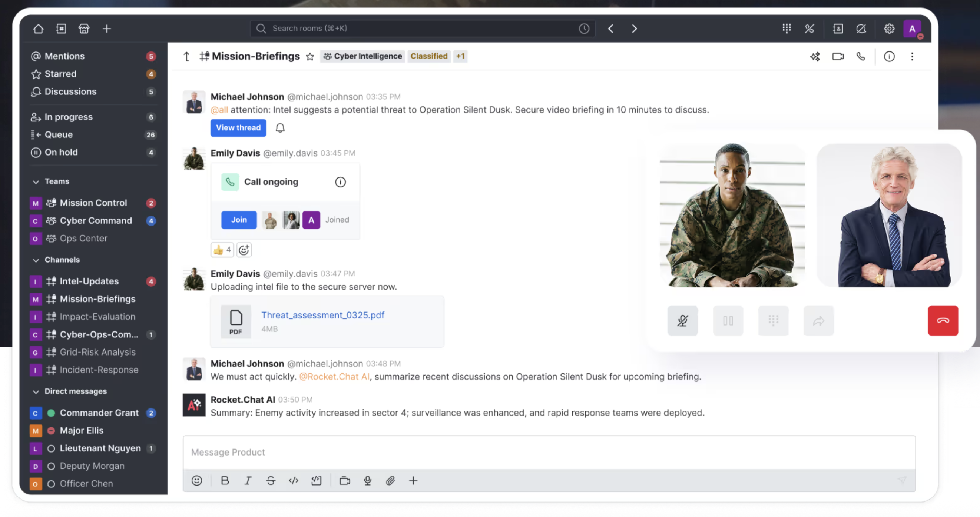Toggle italic formatting in composer

point(248,480)
